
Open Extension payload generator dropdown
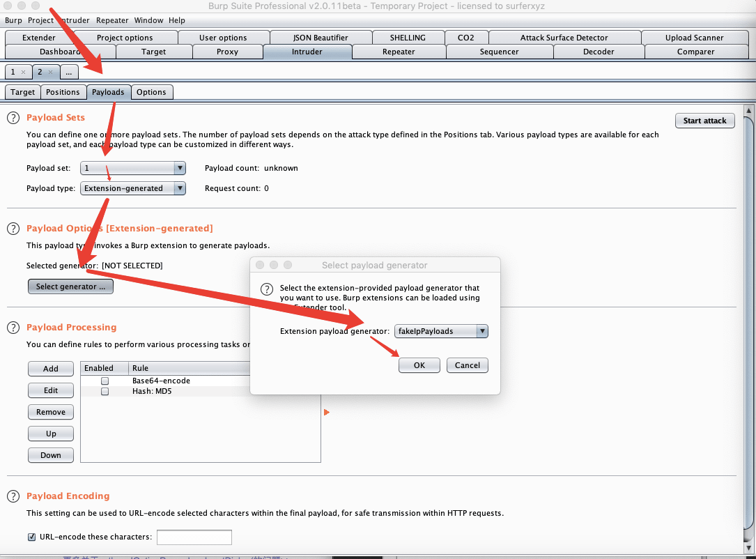click(441, 331)
